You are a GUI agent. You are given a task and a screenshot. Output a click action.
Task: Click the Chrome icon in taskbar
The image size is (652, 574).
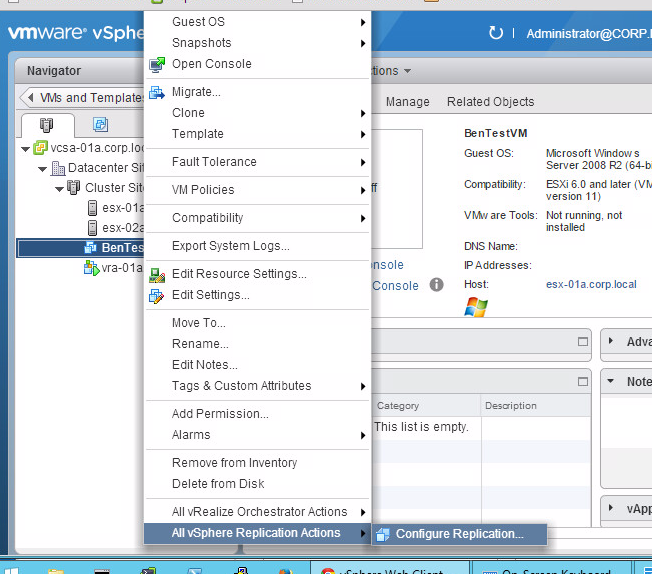328,570
